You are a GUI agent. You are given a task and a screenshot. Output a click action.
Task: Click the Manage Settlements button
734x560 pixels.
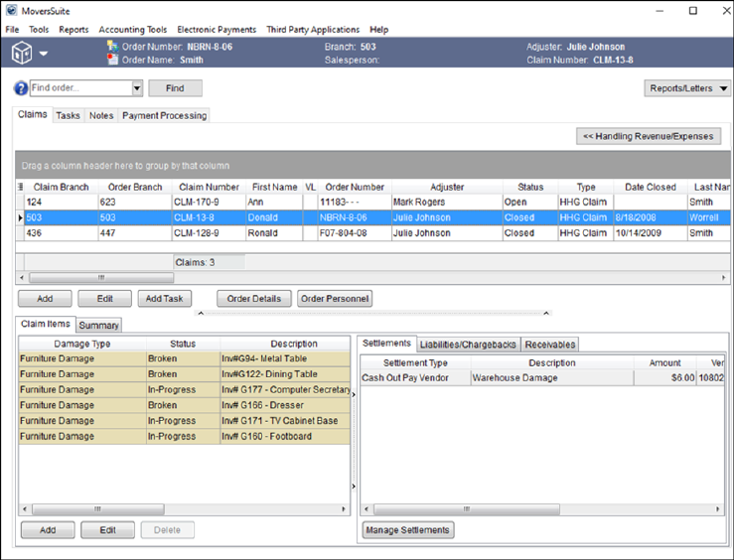408,530
